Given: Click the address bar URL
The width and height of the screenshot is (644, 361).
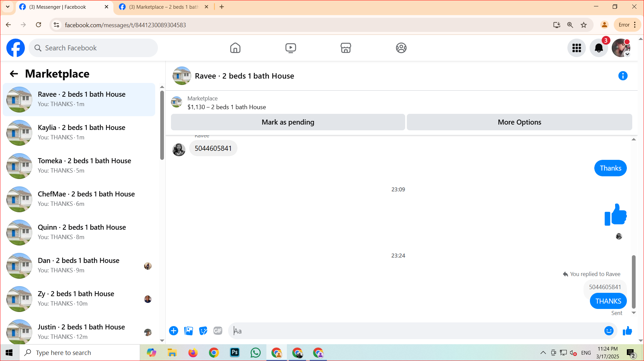Looking at the screenshot, I should [125, 25].
